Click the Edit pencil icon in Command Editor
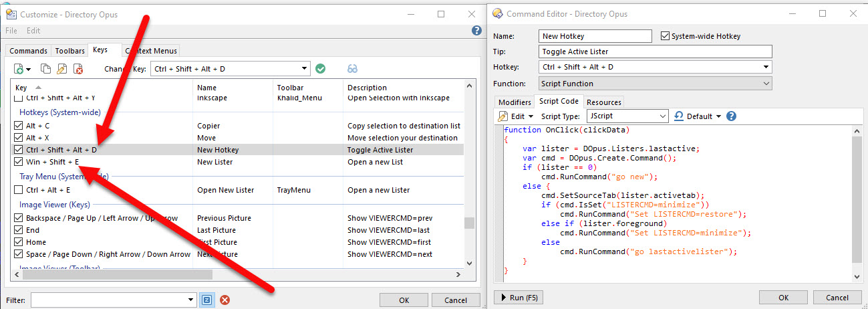The image size is (868, 309). click(x=503, y=116)
